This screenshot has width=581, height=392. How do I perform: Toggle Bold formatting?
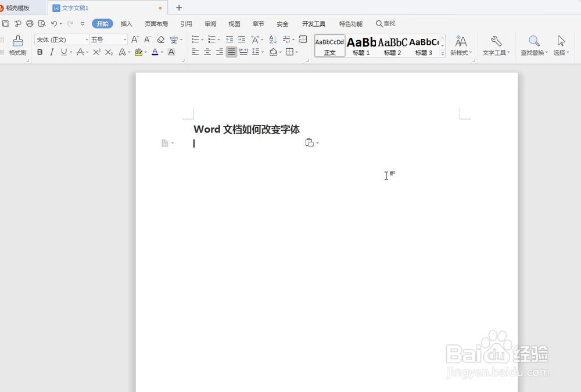40,52
